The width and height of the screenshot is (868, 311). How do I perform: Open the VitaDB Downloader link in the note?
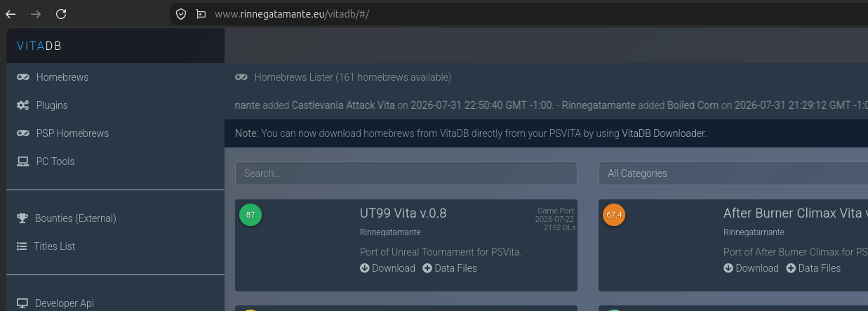[663, 133]
